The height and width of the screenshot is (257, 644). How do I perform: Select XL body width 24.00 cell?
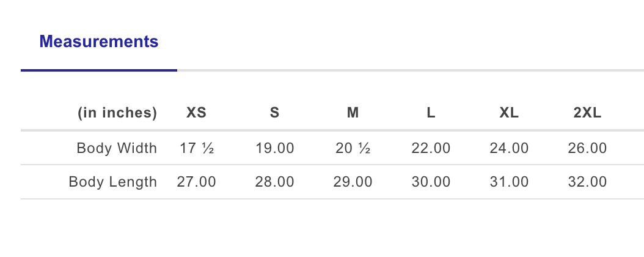point(509,148)
